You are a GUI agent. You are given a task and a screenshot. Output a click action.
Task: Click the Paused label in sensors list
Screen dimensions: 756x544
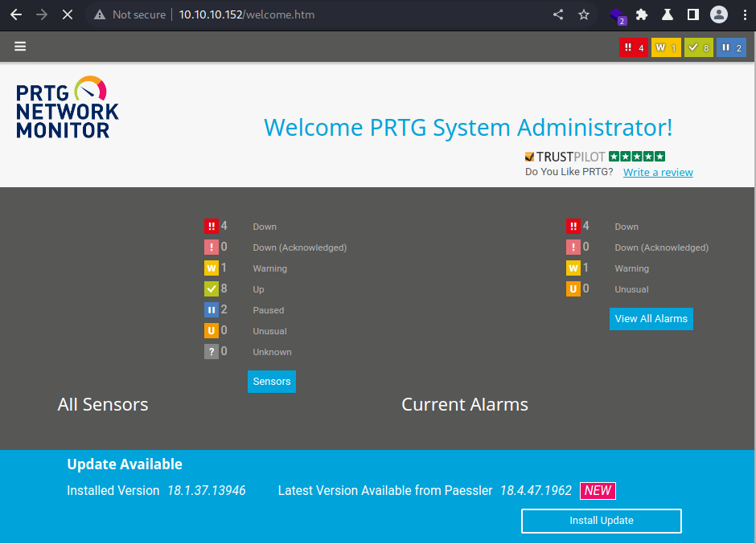click(x=268, y=310)
